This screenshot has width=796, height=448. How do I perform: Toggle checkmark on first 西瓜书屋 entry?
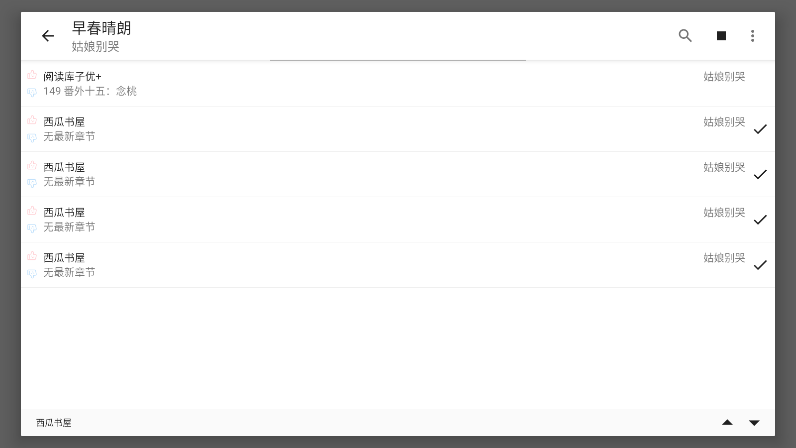click(760, 129)
